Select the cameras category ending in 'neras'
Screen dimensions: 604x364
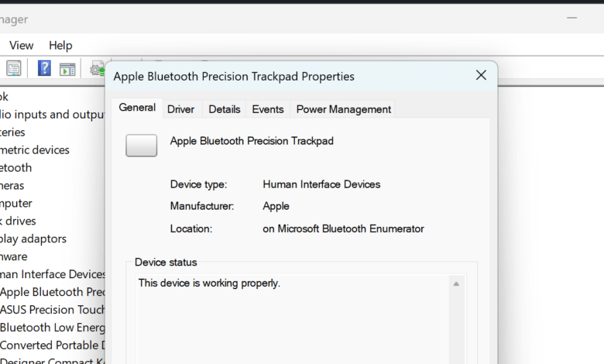point(12,186)
